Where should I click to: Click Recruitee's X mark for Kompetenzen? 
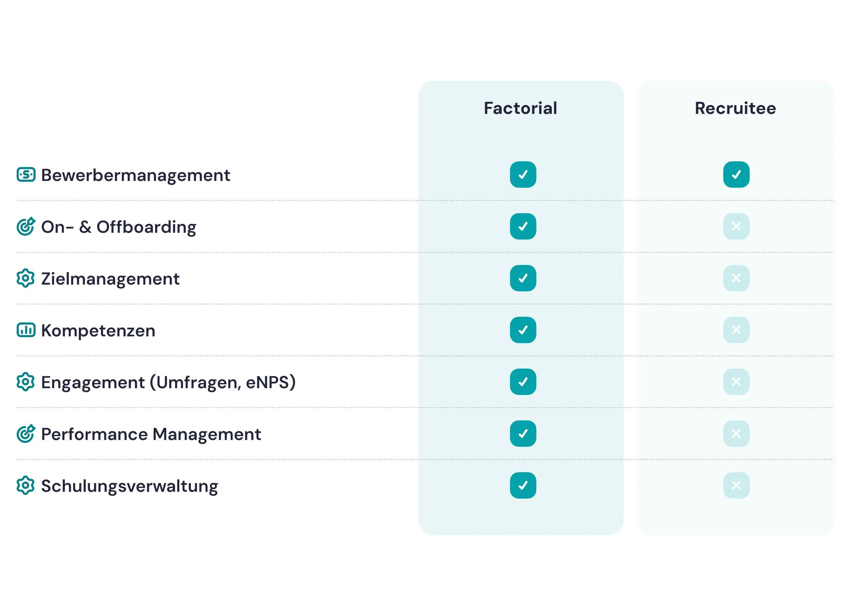coord(736,330)
